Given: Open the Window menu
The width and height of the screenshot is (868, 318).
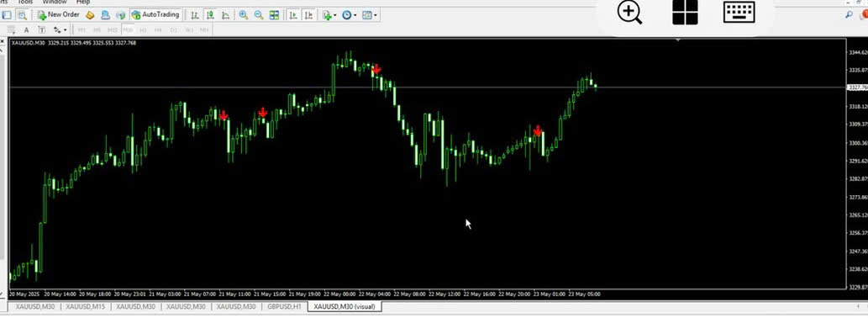Looking at the screenshot, I should (x=55, y=3).
